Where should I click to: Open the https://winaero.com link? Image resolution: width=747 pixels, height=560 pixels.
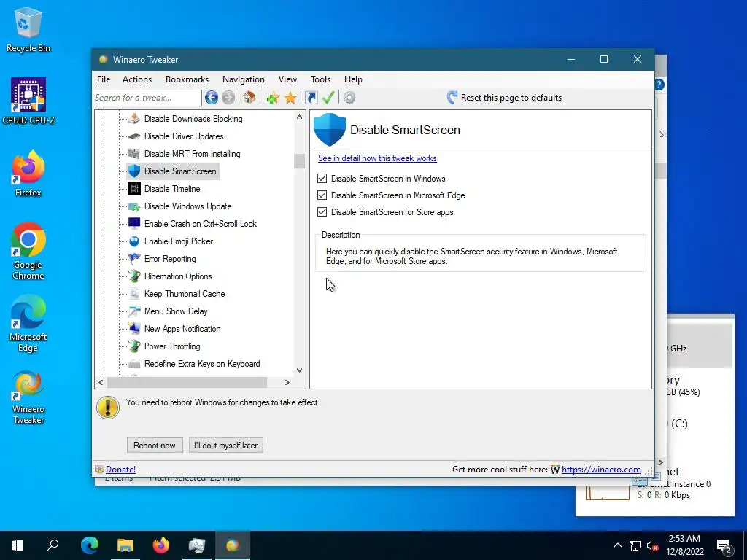601,470
